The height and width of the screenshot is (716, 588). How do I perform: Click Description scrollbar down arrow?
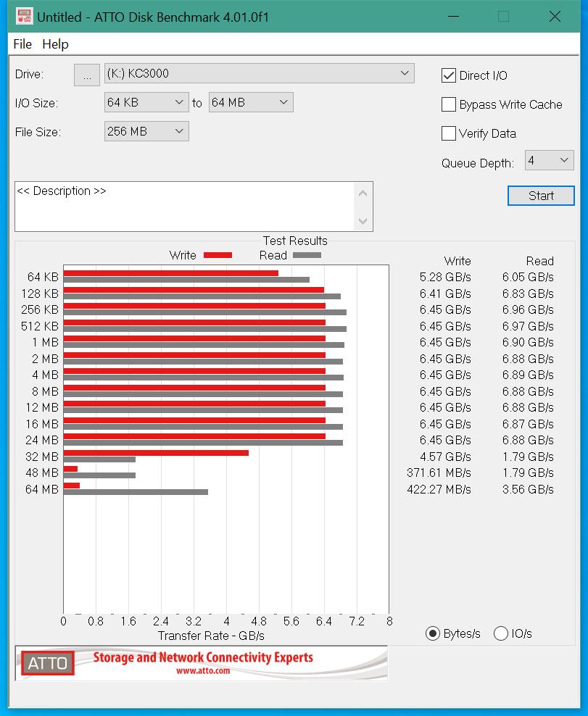tap(363, 221)
